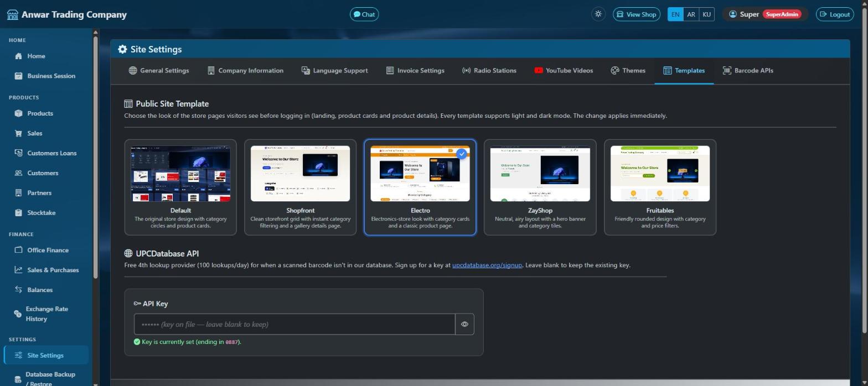
Task: Choose the Shopfront site template
Action: (x=301, y=187)
